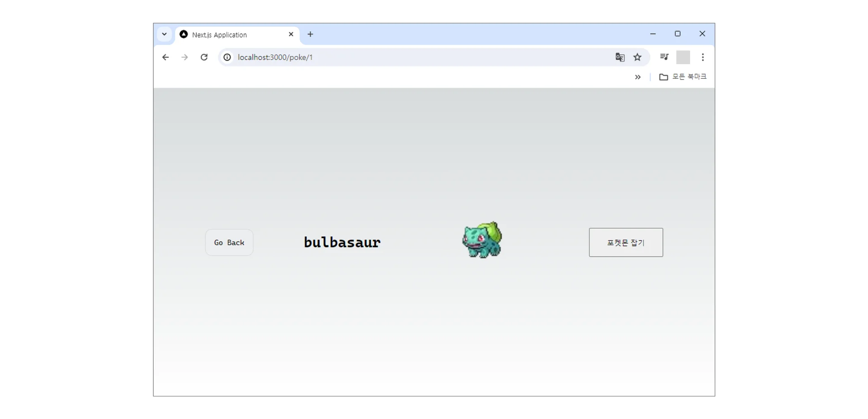Image resolution: width=868 pixels, height=419 pixels.
Task: Click the bulbasaur name heading
Action: click(x=342, y=243)
